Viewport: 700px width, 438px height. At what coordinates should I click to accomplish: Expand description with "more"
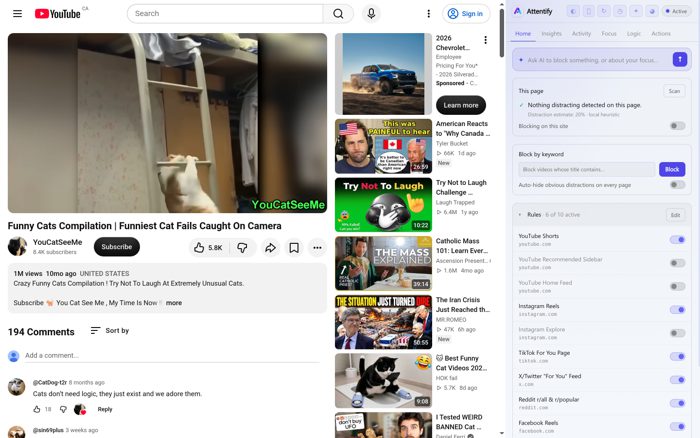[x=174, y=303]
